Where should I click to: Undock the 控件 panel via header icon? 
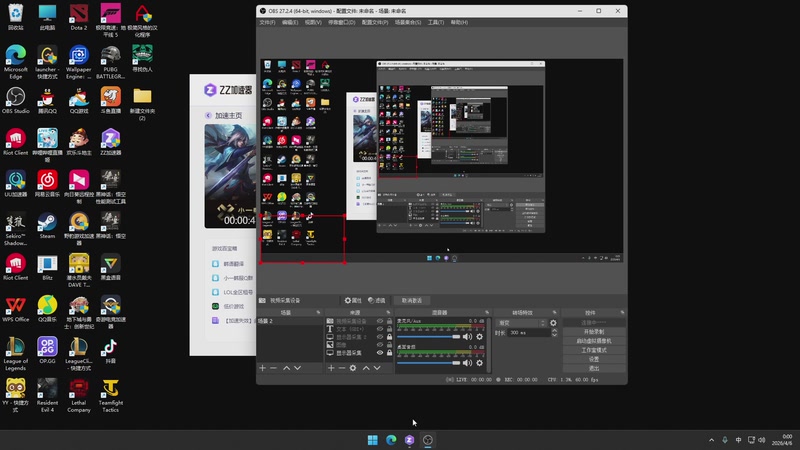click(622, 312)
